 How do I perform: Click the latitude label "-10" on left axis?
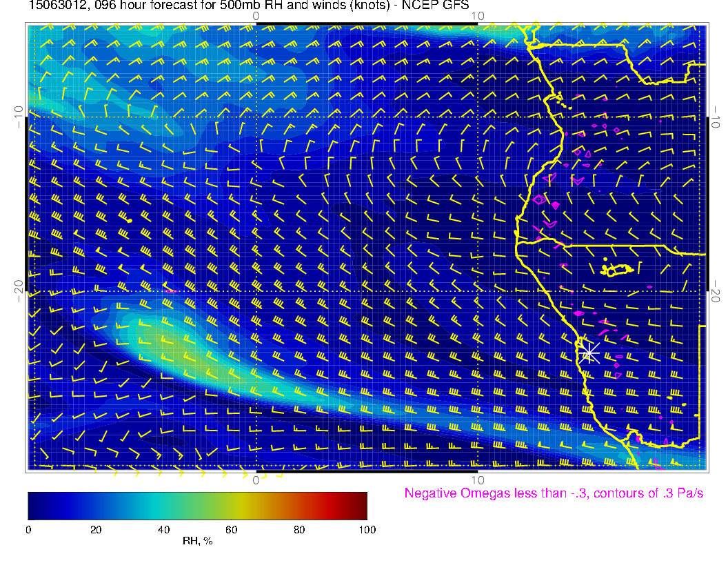click(x=19, y=117)
